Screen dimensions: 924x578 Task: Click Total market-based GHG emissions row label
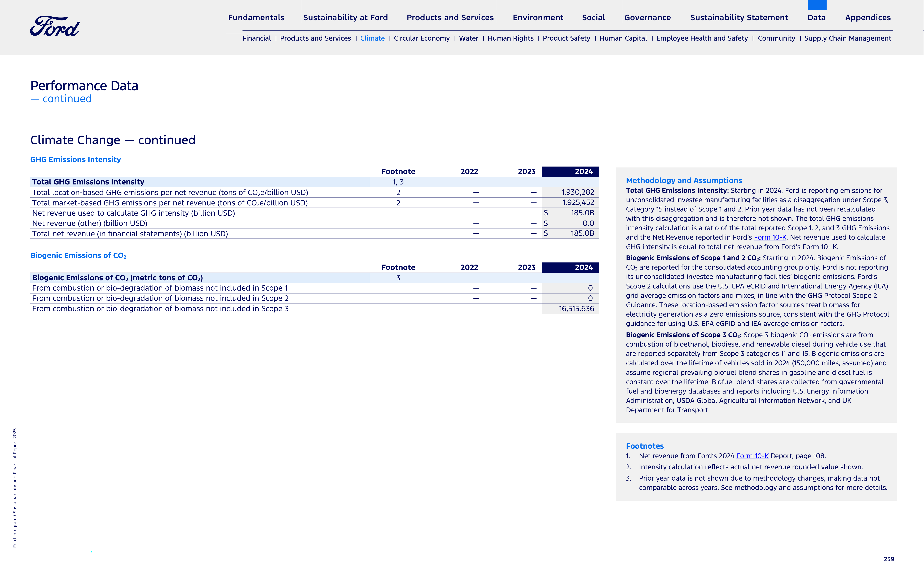click(170, 203)
